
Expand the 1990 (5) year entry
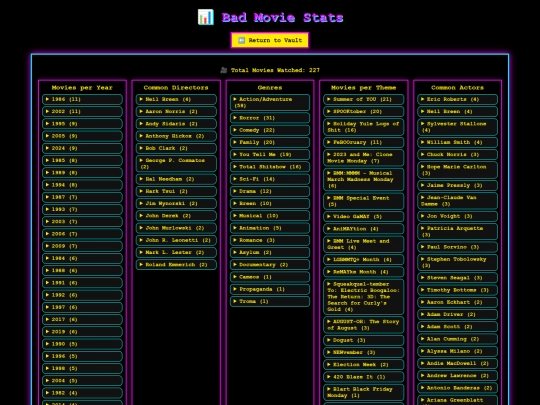coord(82,344)
